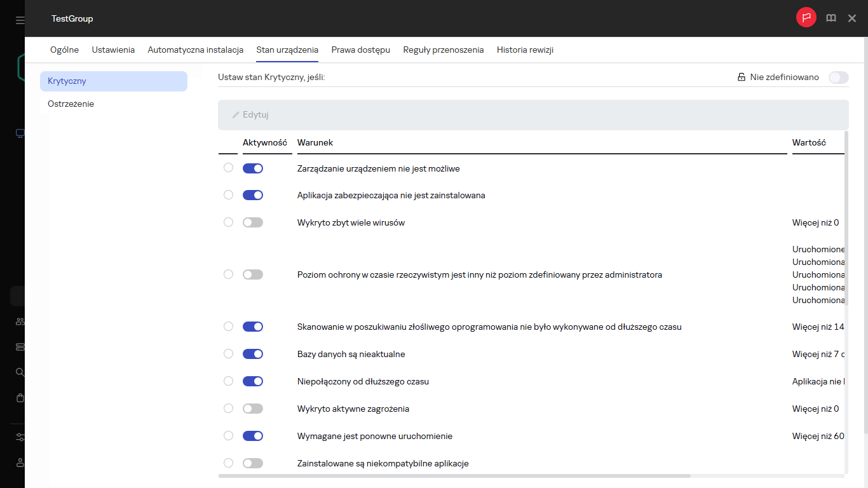This screenshot has width=868, height=488.
Task: Select radio button for Wymagane jest ponowne uruchomienie
Action: pos(229,436)
